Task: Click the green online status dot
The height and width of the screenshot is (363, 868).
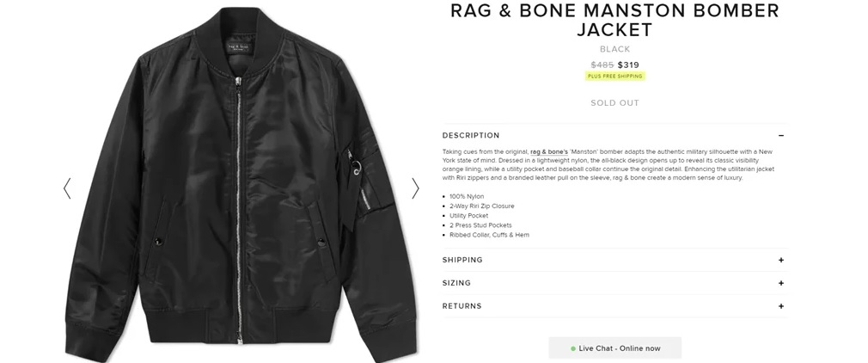Action: pyautogui.click(x=573, y=348)
